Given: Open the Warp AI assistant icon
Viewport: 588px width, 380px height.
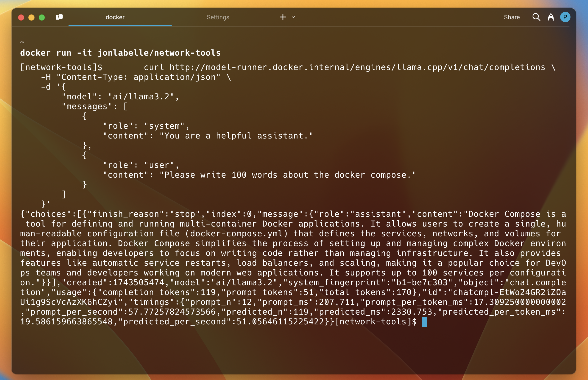Looking at the screenshot, I should [x=551, y=17].
